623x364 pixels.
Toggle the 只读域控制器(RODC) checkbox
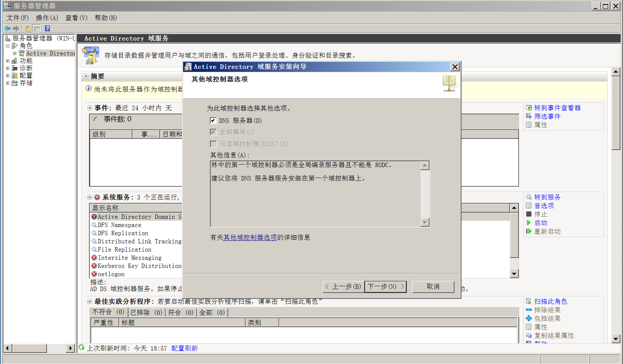click(213, 144)
